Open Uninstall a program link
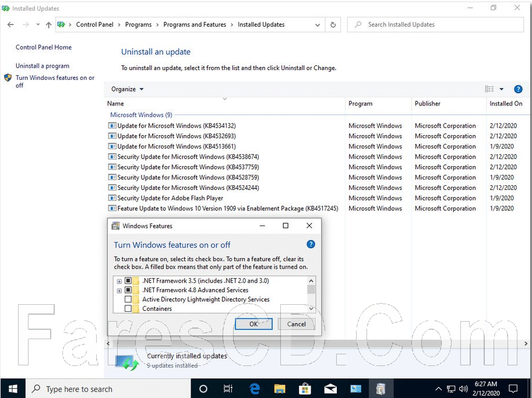532x398 pixels. [43, 66]
